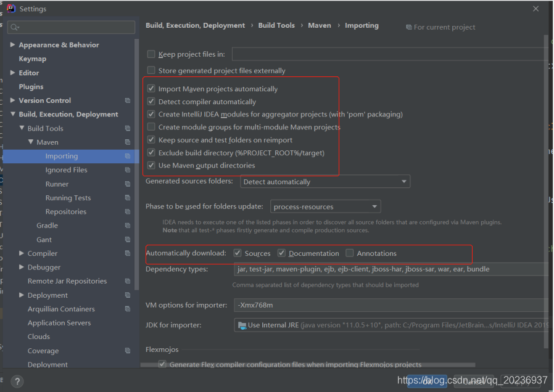The image size is (554, 392).
Task: Click the project-level icon beside the upper Deployment row
Action: click(x=128, y=295)
